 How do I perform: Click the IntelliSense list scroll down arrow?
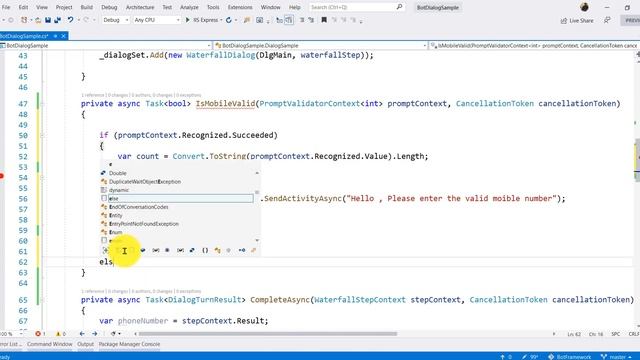tap(257, 240)
